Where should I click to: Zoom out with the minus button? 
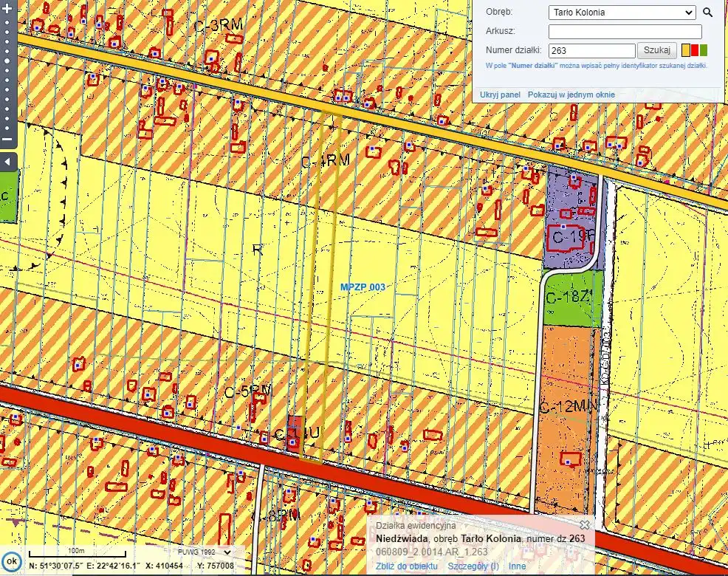click(x=7, y=139)
